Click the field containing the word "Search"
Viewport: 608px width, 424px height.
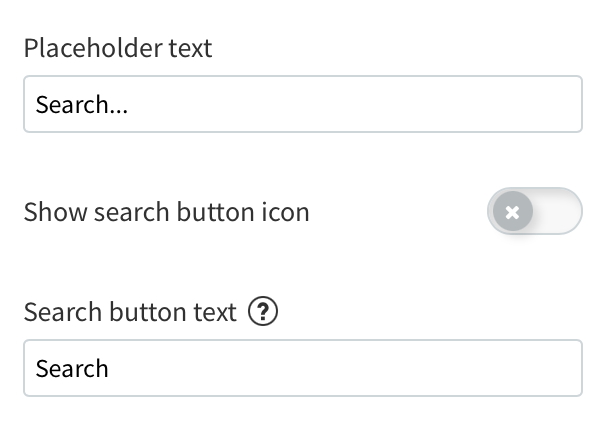point(302,368)
